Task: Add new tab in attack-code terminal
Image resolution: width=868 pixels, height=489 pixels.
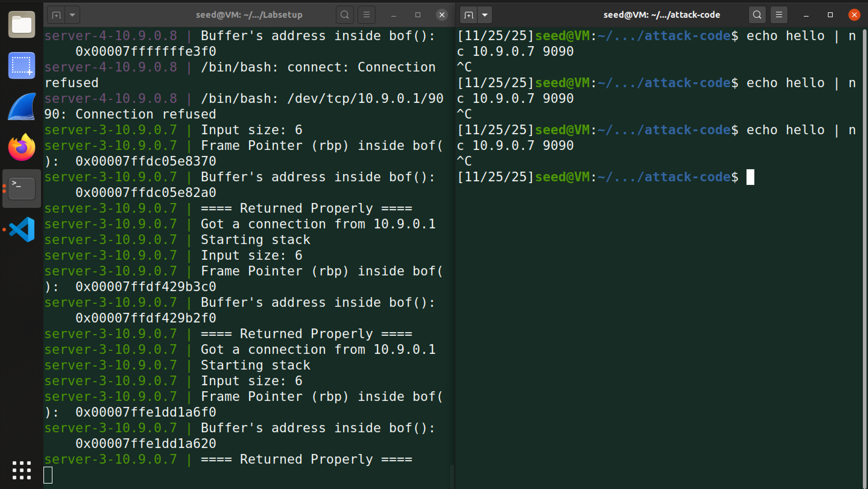Action: click(469, 15)
